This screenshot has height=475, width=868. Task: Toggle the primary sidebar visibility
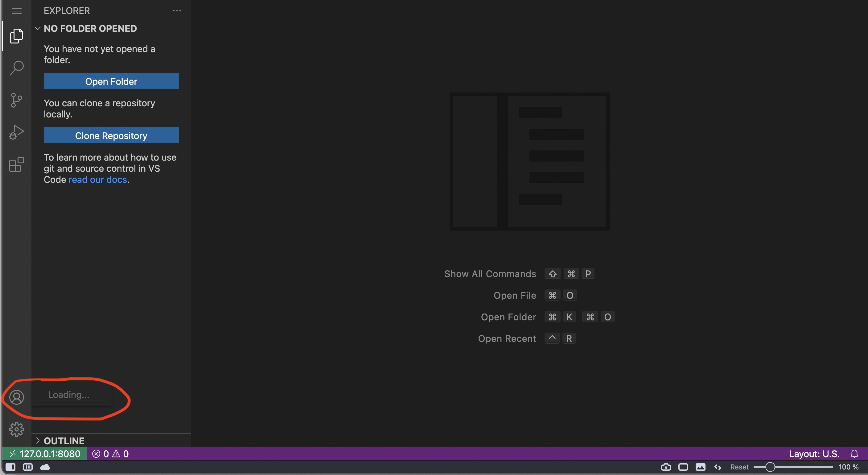(x=10, y=467)
